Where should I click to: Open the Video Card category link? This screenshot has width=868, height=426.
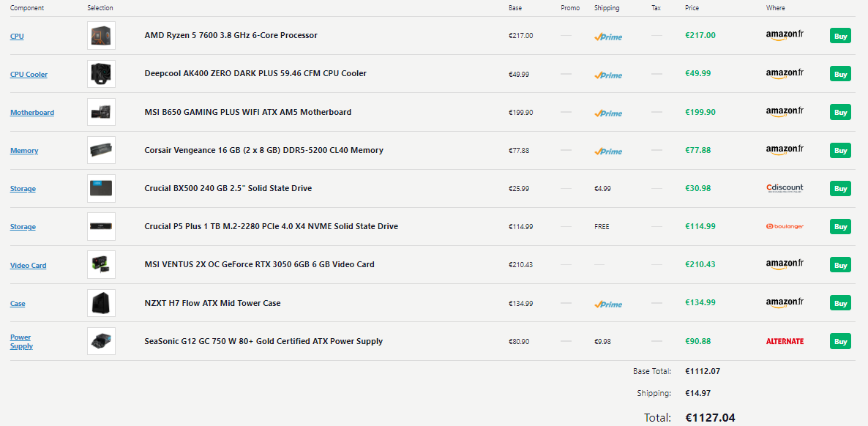point(28,266)
